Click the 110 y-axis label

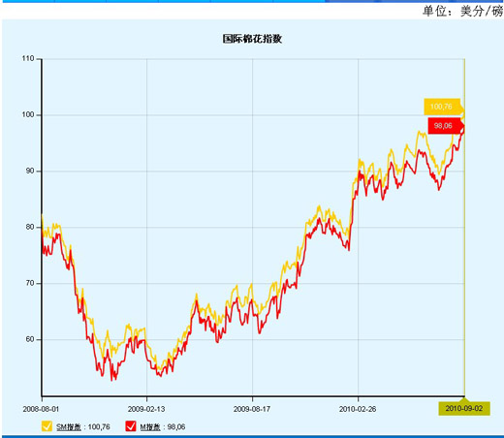[x=28, y=58]
